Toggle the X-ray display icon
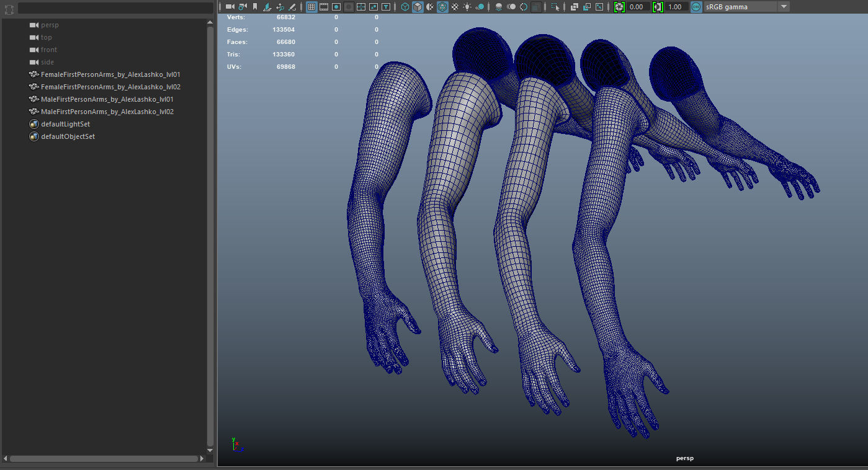 (x=575, y=7)
